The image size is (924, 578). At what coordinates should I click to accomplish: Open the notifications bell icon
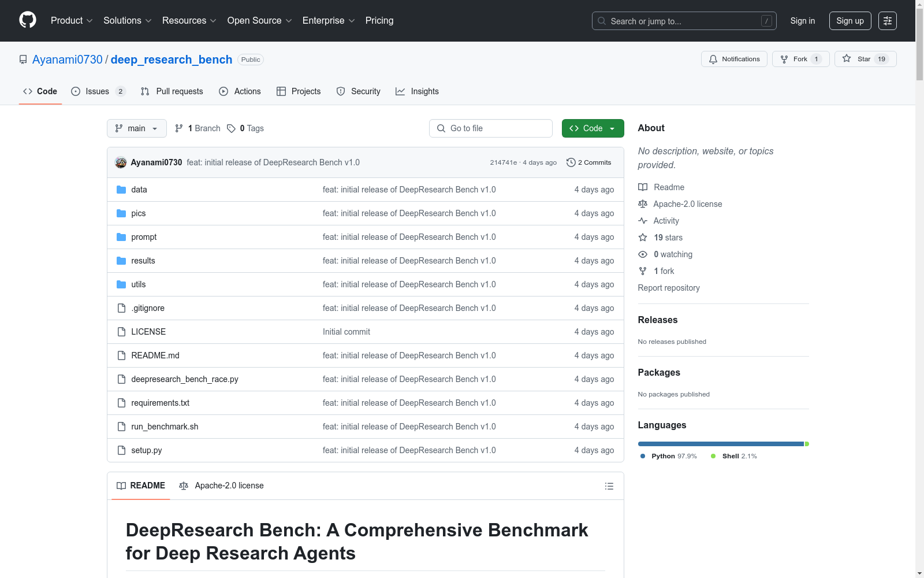pyautogui.click(x=713, y=59)
